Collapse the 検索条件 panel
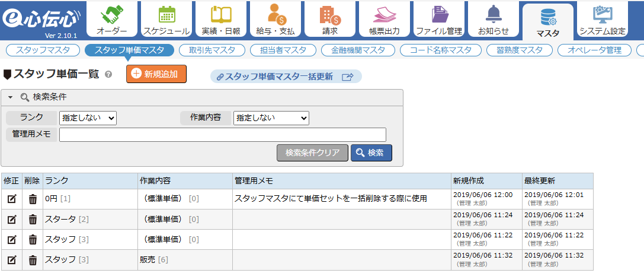Viewport: 644px width, 273px height. point(11,97)
